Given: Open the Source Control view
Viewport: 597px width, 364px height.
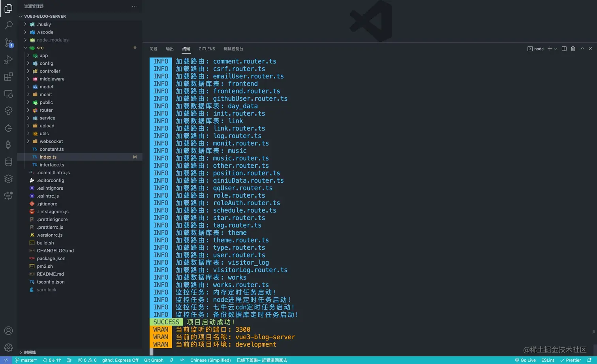Looking at the screenshot, I should (8, 43).
